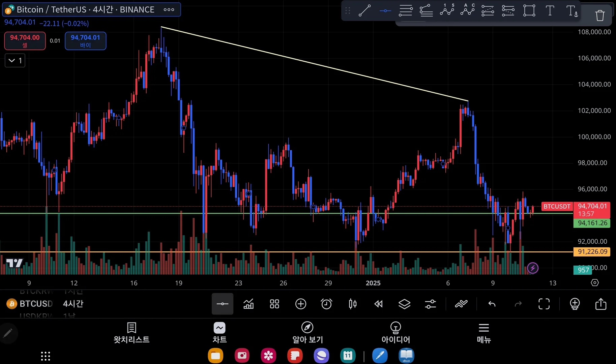Switch to the 차트 chart tab
This screenshot has width=616, height=364.
pyautogui.click(x=219, y=333)
